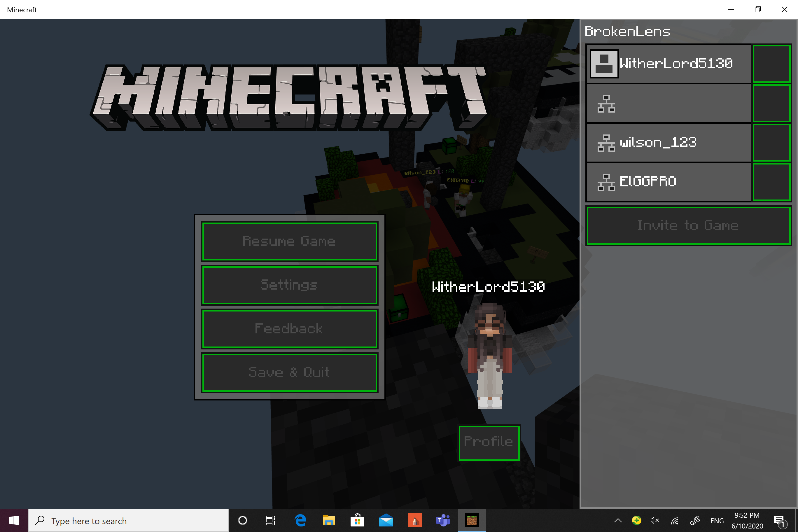Select WitherLord5130 player row avatar icon
Image resolution: width=798 pixels, height=532 pixels.
click(x=604, y=64)
